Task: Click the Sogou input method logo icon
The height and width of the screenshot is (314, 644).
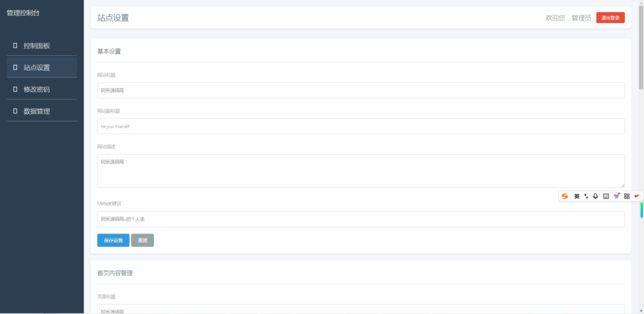Action: pos(565,196)
